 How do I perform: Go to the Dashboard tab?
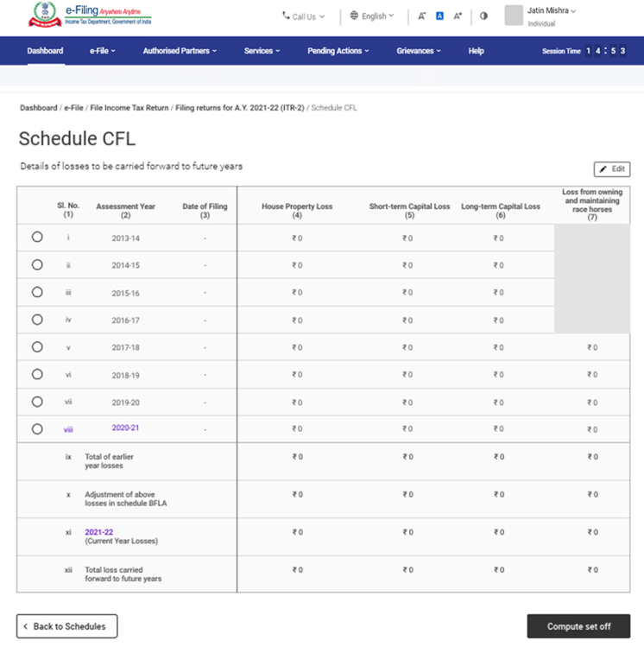point(45,51)
